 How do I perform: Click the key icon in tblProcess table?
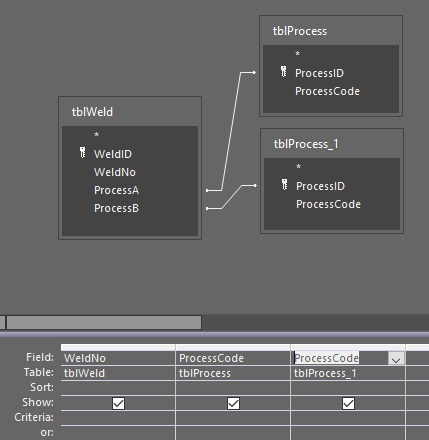point(283,71)
